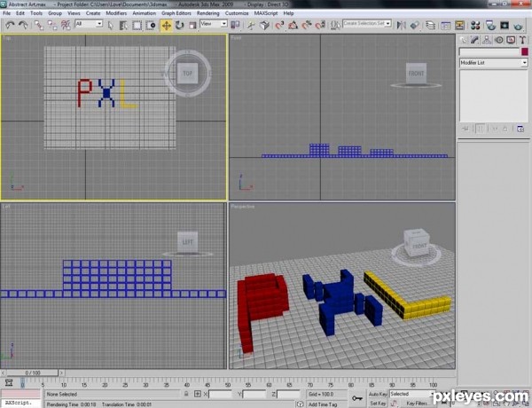This screenshot has height=408, width=532.
Task: Select the Unlink Selection tool
Action: point(52,25)
